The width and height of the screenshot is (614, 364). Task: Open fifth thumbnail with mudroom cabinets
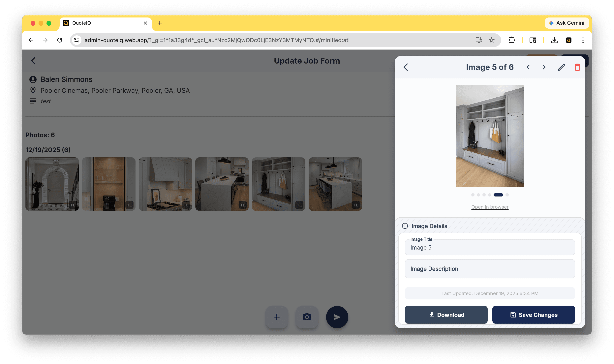pos(279,184)
